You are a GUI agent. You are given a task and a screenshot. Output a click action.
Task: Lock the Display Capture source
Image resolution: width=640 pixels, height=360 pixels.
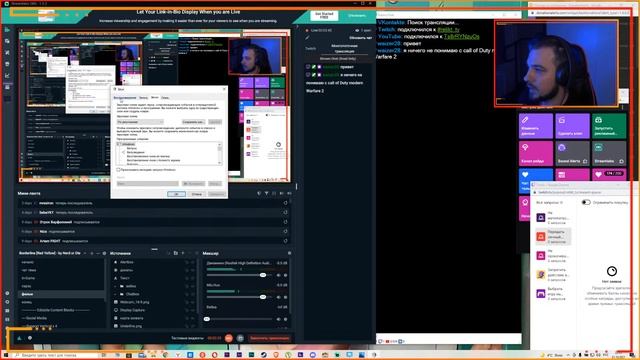187,310
